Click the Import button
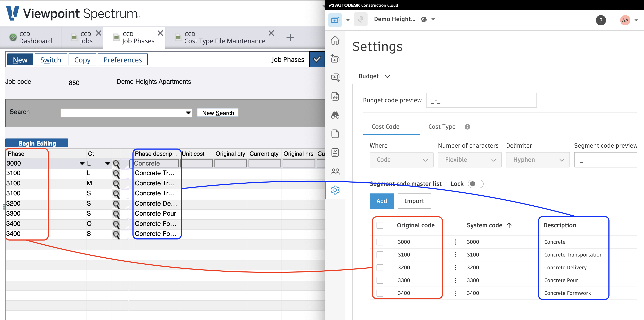 [x=414, y=201]
